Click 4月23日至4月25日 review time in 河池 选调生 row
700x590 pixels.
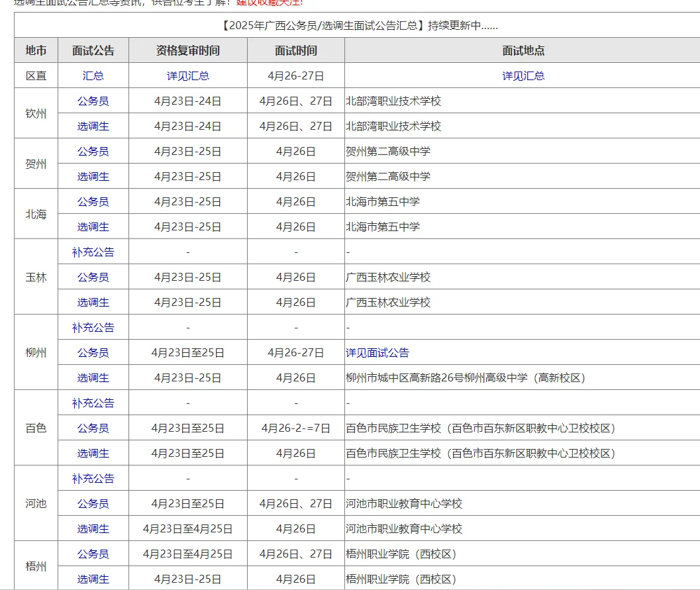coord(188,529)
